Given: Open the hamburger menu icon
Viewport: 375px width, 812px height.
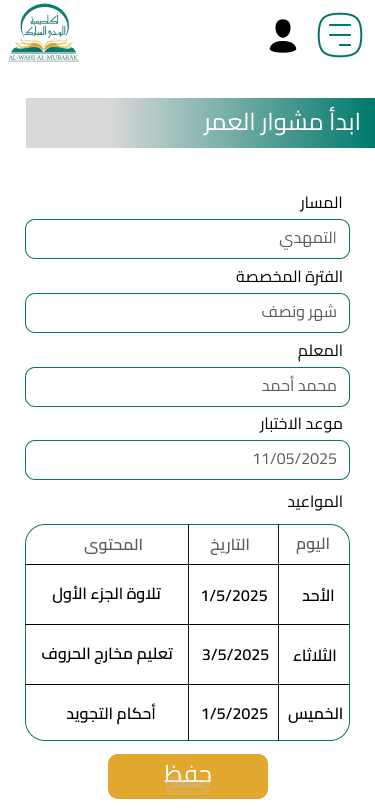Looking at the screenshot, I should 340,35.
